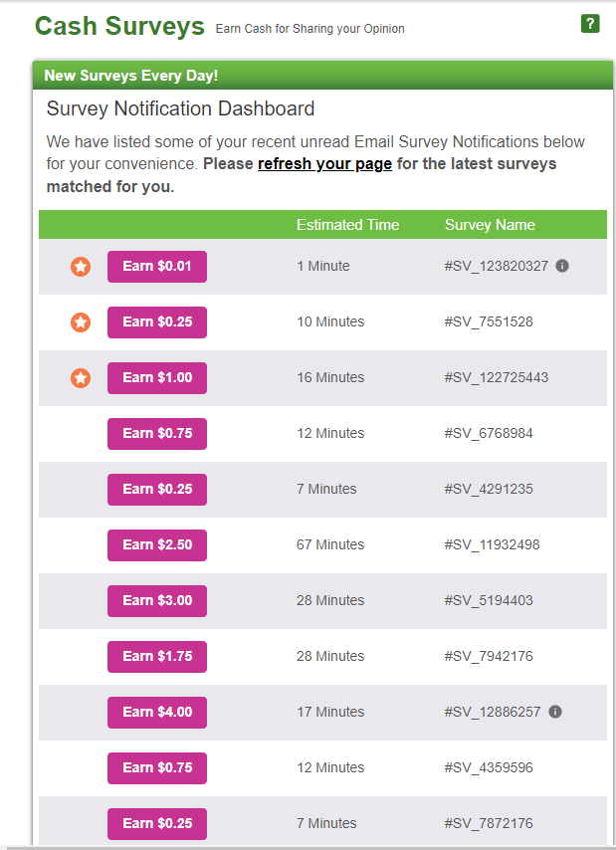The height and width of the screenshot is (850, 616).
Task: Start the $0.25 survey #SV_7872176
Action: pos(156,823)
